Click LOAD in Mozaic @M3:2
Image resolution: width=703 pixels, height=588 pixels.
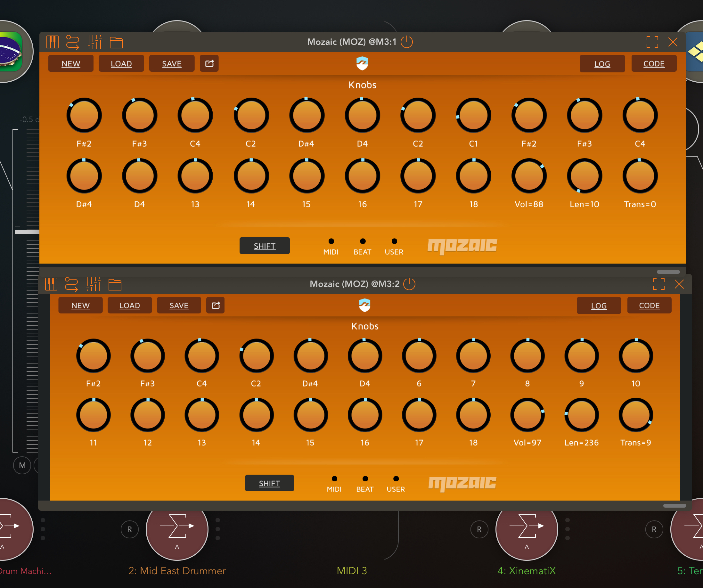[x=130, y=305]
